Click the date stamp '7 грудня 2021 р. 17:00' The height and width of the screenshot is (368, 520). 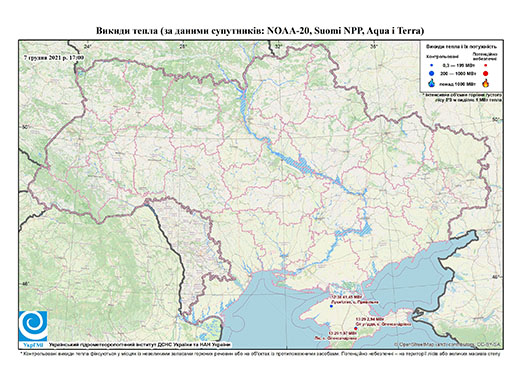[54, 57]
